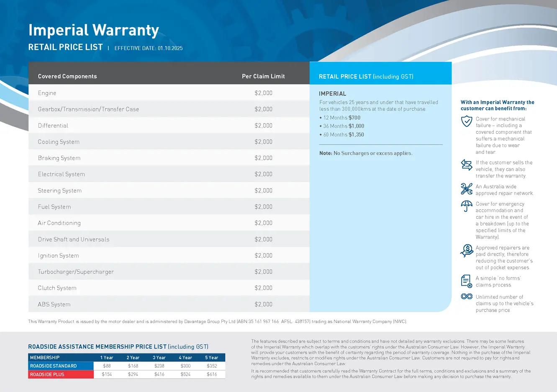The width and height of the screenshot is (557, 392).
Task: Click the $616 Roadside Plus 5 Year price
Action: [x=212, y=374]
